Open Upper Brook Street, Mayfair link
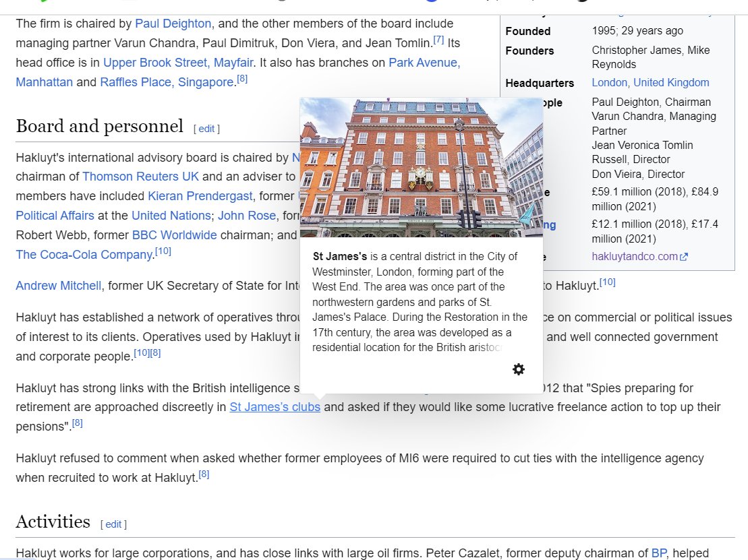Image resolution: width=748 pixels, height=560 pixels. (179, 63)
